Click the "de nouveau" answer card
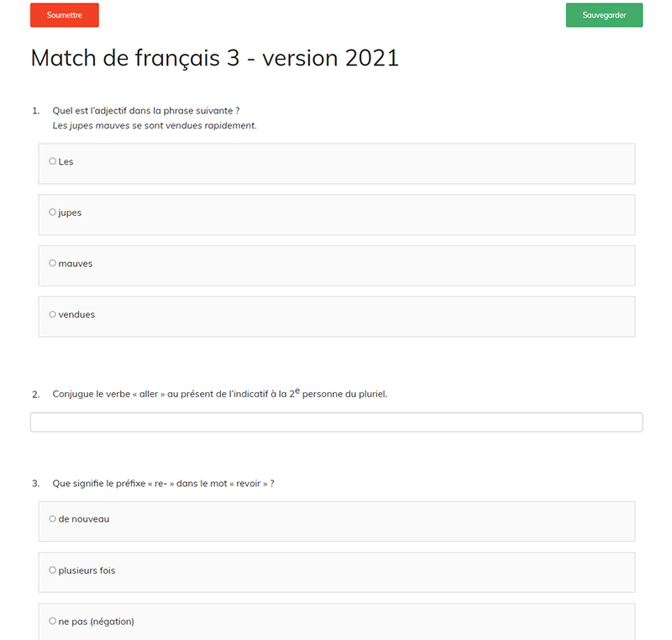672x640 pixels. (336, 521)
